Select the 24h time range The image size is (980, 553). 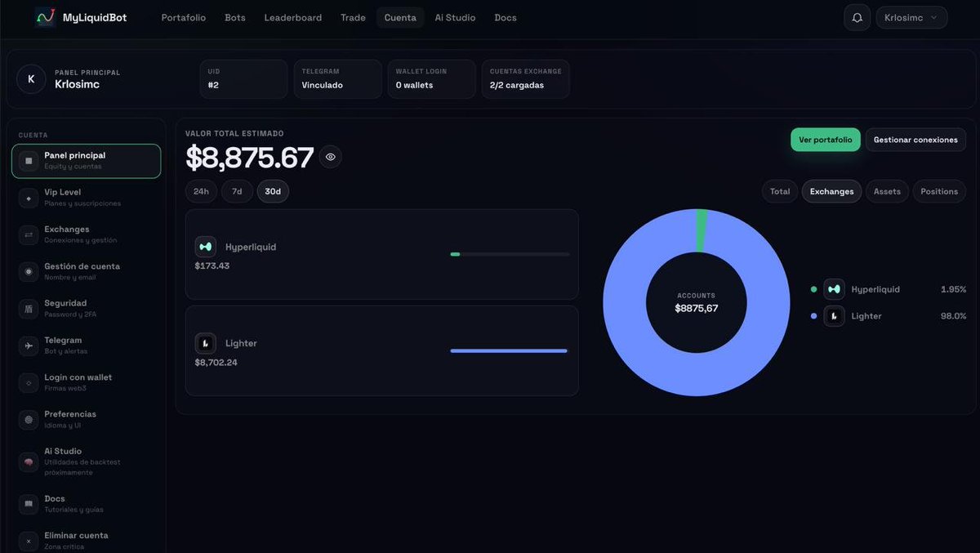[201, 191]
